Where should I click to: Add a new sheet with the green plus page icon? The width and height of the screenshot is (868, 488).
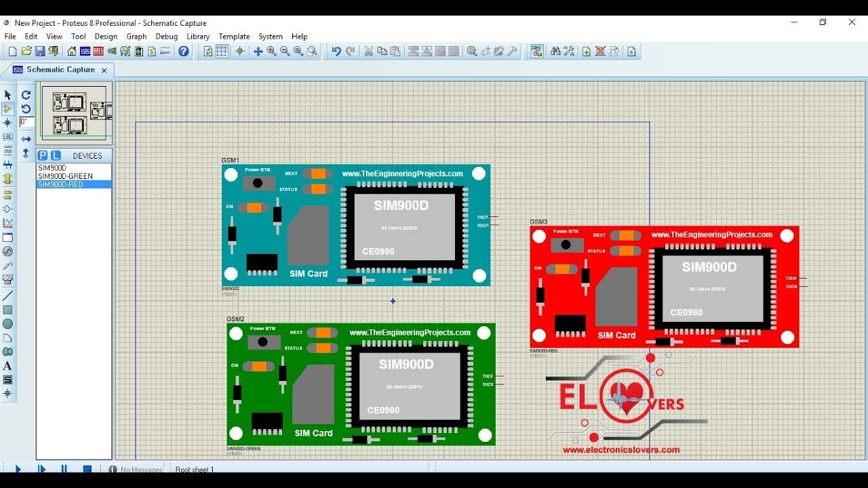tap(587, 52)
